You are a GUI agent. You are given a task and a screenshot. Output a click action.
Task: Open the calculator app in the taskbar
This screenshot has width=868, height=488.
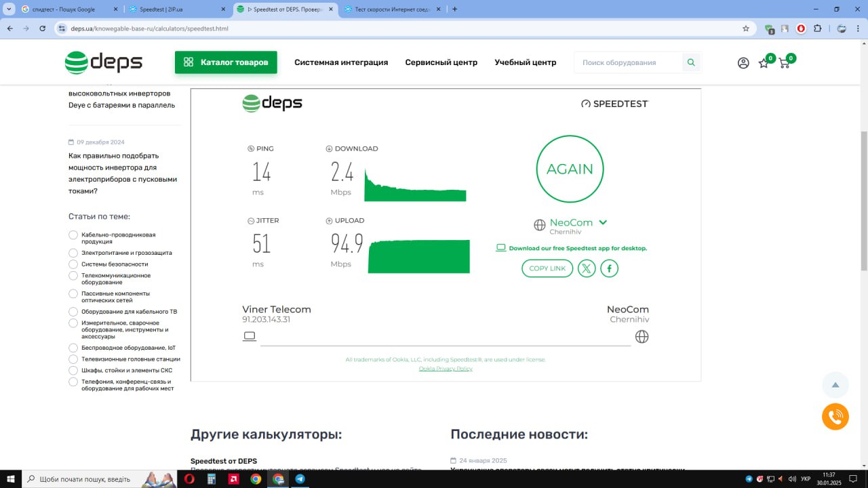tap(211, 479)
